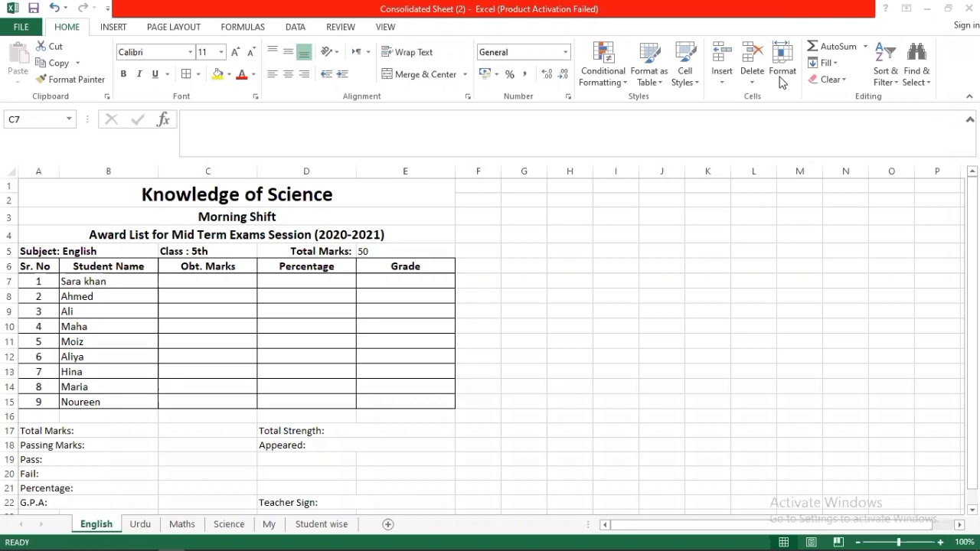980x551 pixels.
Task: Switch to Normal view in status bar
Action: (x=784, y=542)
